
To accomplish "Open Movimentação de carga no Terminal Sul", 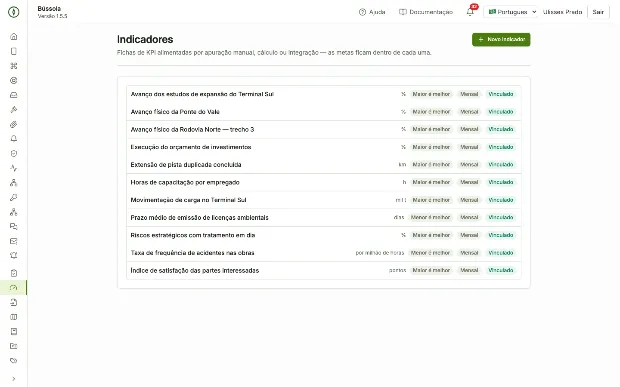I will (324, 200).
